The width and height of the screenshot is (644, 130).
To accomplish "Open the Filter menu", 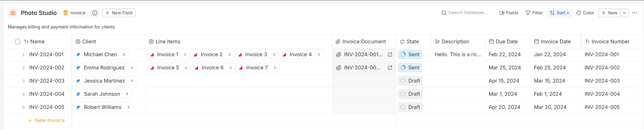I will [534, 13].
